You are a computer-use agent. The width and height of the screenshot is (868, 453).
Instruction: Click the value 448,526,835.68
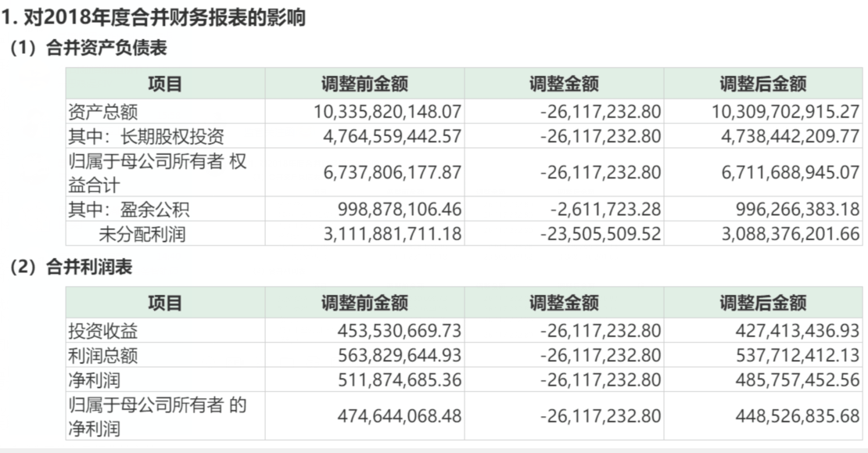pos(795,416)
